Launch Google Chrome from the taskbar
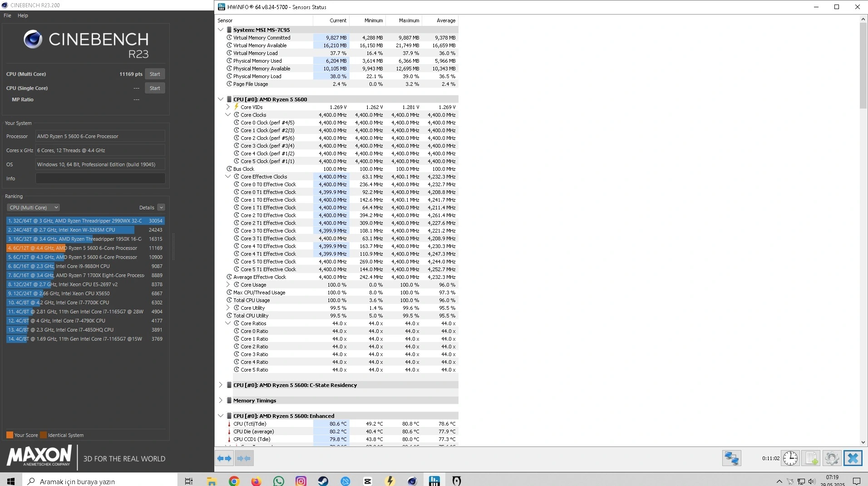The height and width of the screenshot is (486, 868). tap(234, 481)
